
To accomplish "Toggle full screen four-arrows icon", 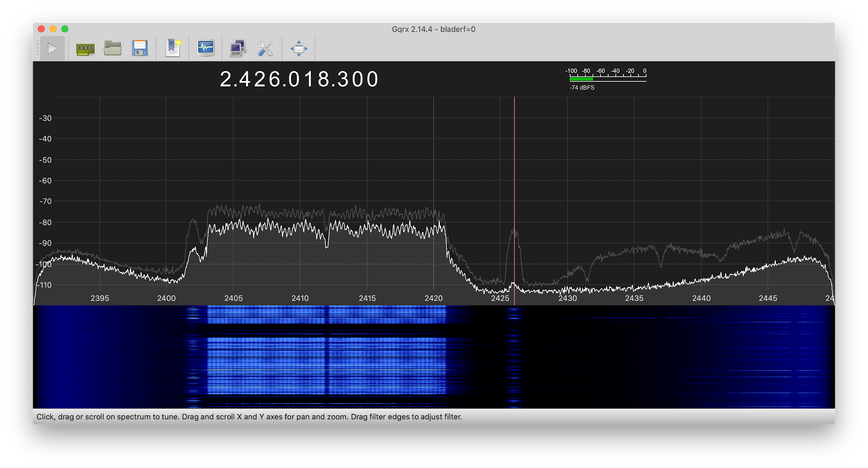I will click(x=299, y=49).
